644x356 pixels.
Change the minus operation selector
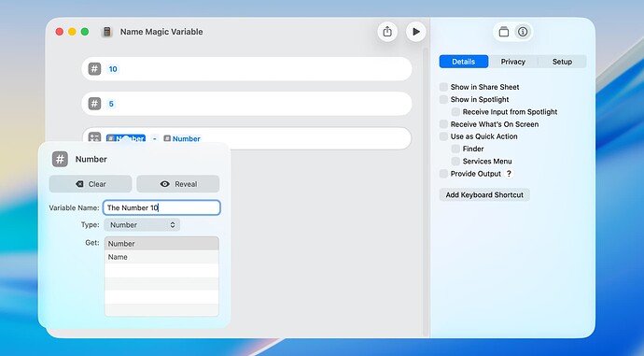pyautogui.click(x=154, y=138)
